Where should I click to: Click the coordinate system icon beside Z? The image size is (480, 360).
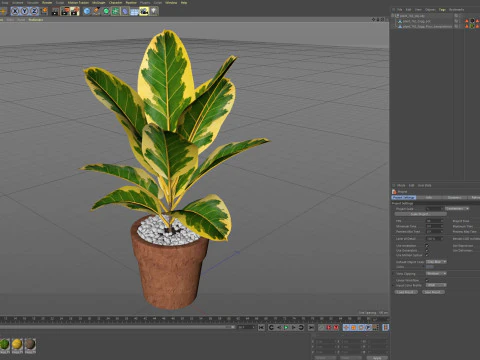(x=44, y=11)
